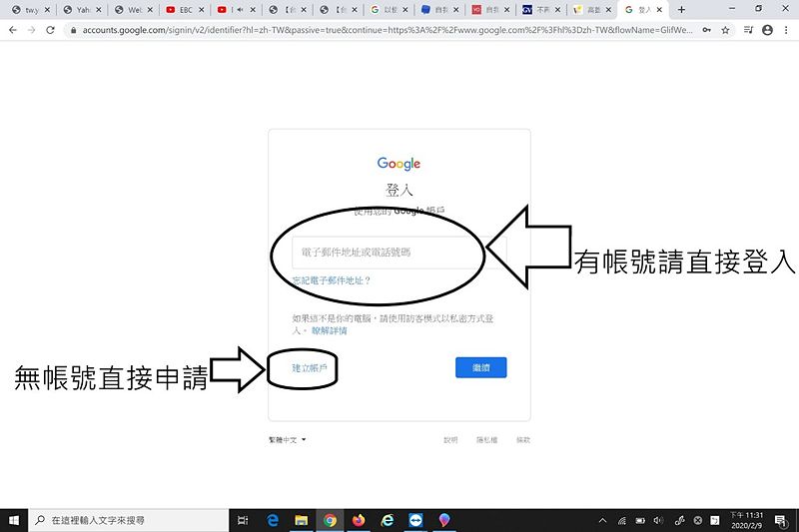799x532 pixels.
Task: View site security lock info
Action: tap(73, 31)
